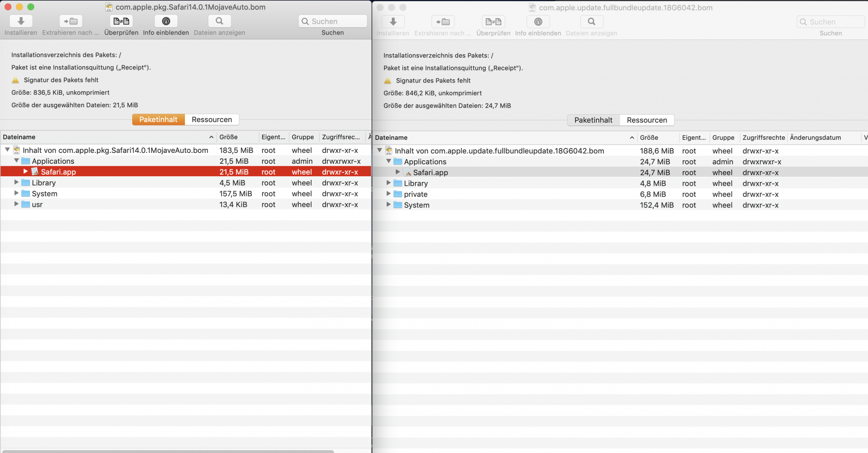Expand System folder in Safari14.0.1MojaveAuto window

(16, 193)
